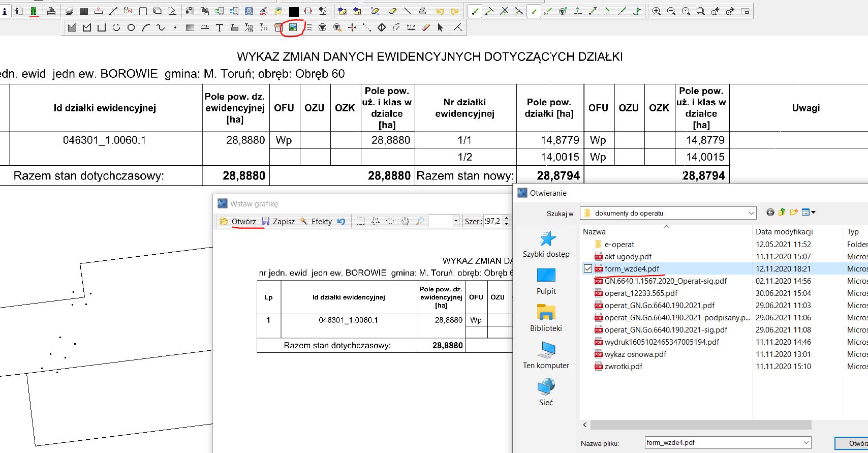This screenshot has height=453, width=868.
Task: Open Pulpit in dialog sidebar
Action: (x=546, y=281)
